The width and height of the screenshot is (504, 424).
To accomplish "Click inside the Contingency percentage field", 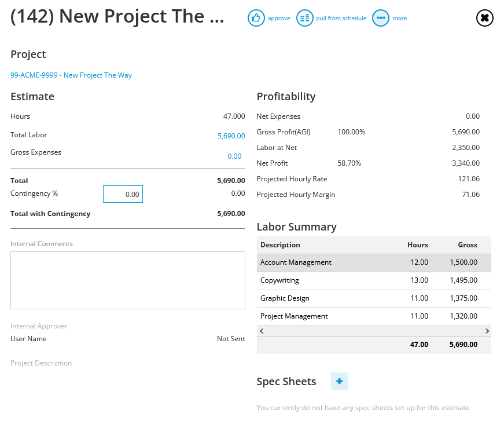I will (x=123, y=194).
